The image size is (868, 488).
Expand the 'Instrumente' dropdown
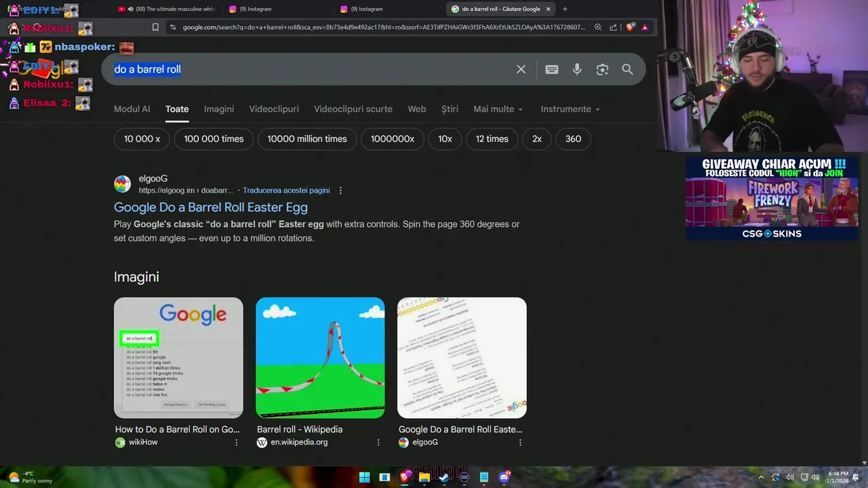point(570,109)
